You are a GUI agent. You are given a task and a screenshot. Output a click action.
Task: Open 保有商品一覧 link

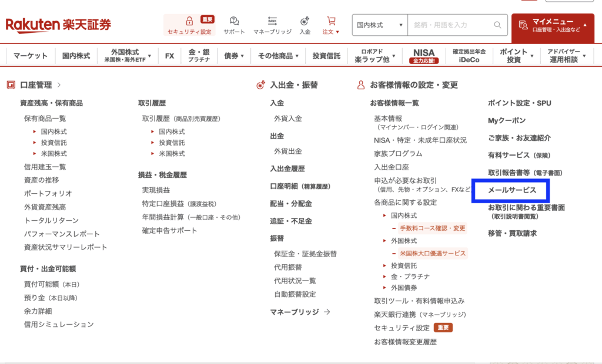click(45, 119)
